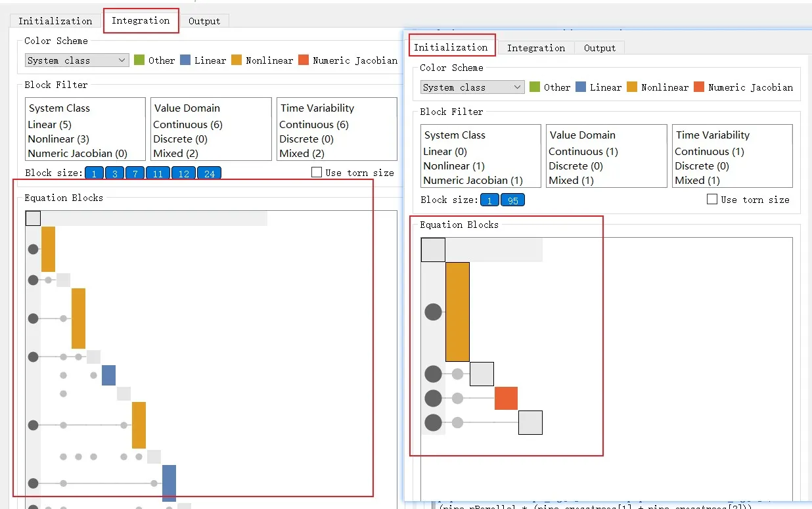Viewport: 812px width, 509px height.
Task: Open System class dropdown in right panel
Action: 472,87
